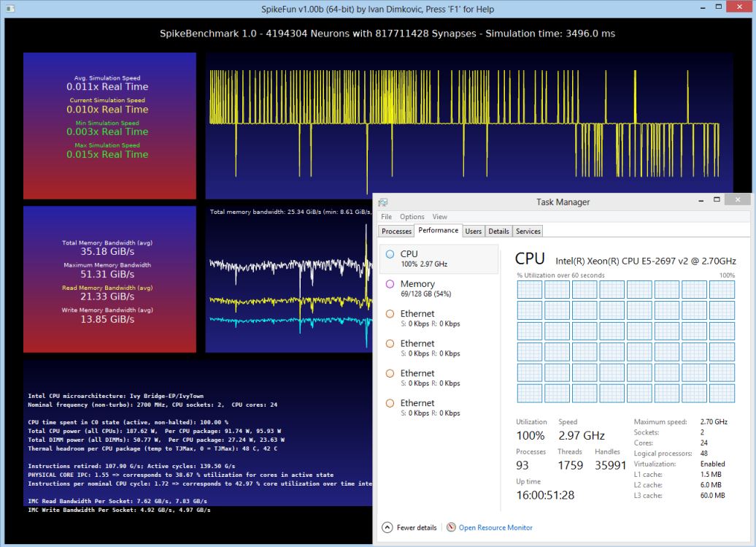The width and height of the screenshot is (756, 547).
Task: Click the 35.18 GiB/s bandwidth value
Action: pyautogui.click(x=107, y=252)
